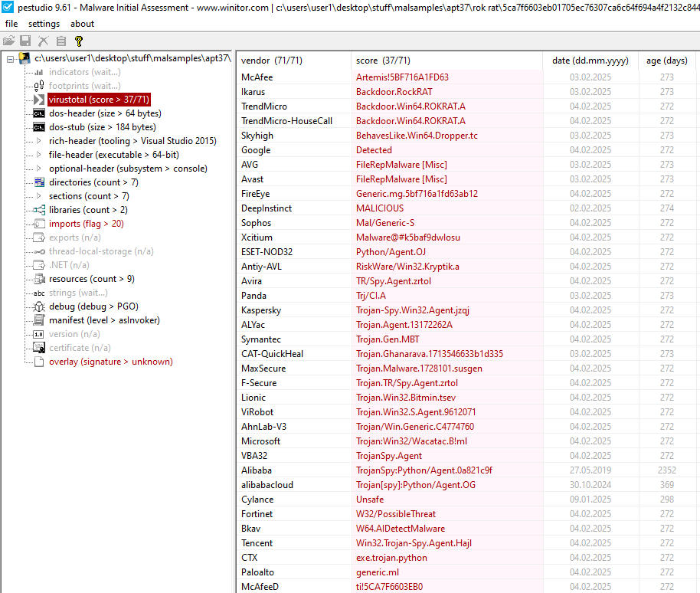Click the overlay page icon
700x593 pixels.
pos(39,362)
